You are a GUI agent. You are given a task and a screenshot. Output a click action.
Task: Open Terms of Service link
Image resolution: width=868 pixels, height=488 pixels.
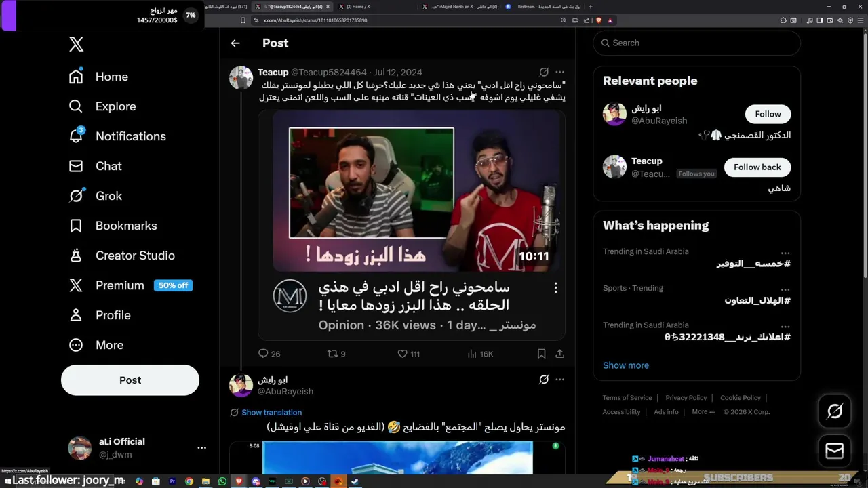[x=627, y=398]
